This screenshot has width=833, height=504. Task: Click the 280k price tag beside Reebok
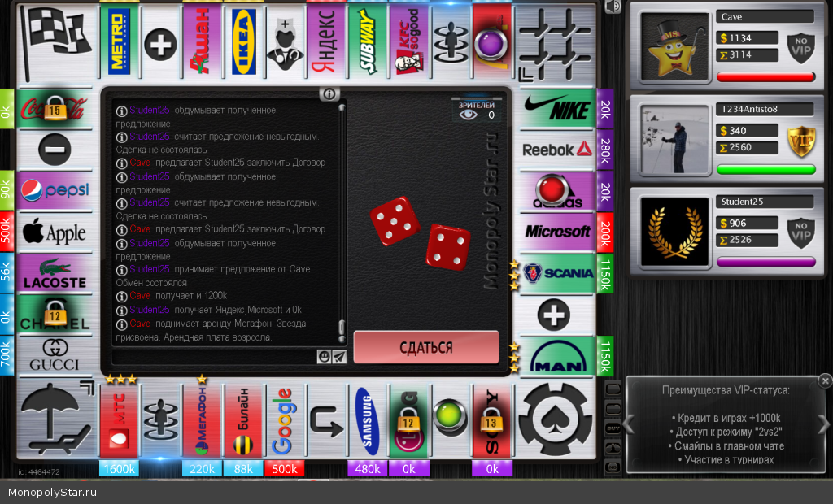(605, 150)
